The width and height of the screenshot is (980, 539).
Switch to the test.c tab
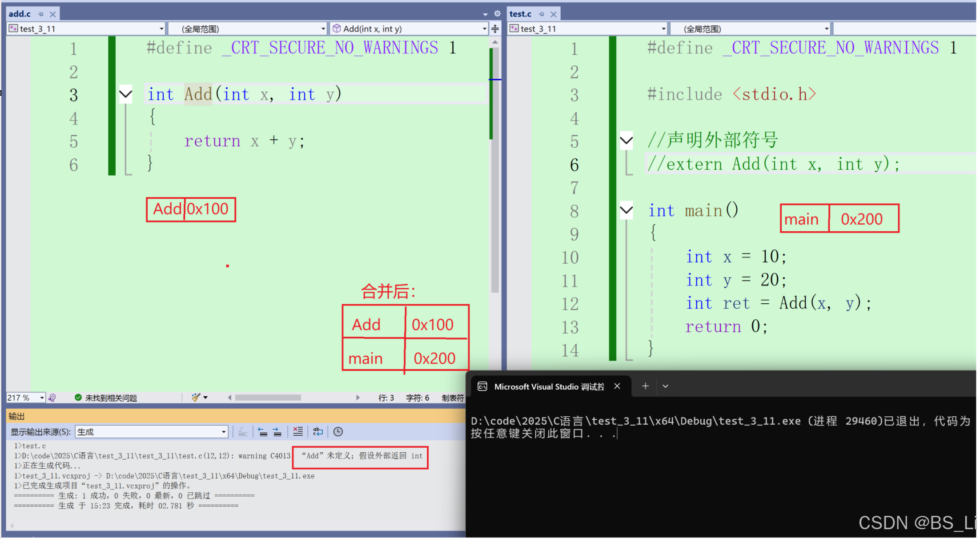(x=520, y=14)
